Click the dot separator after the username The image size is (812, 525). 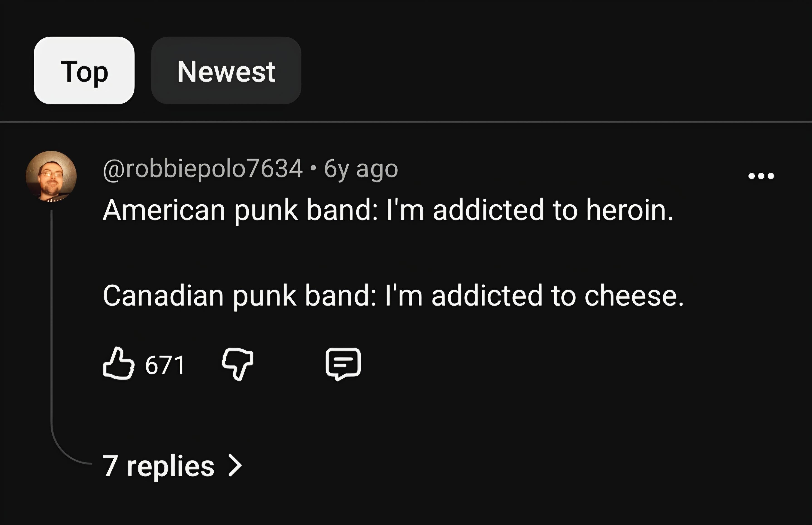click(313, 168)
